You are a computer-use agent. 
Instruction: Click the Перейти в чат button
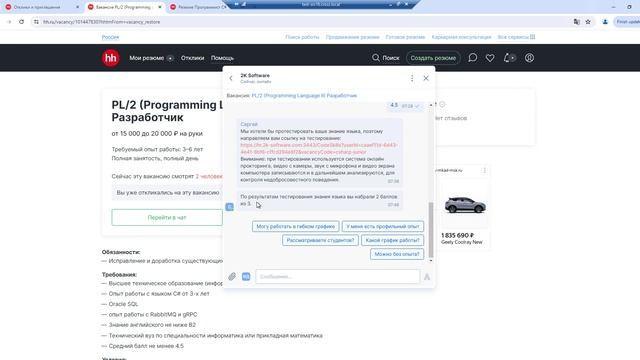(x=167, y=218)
